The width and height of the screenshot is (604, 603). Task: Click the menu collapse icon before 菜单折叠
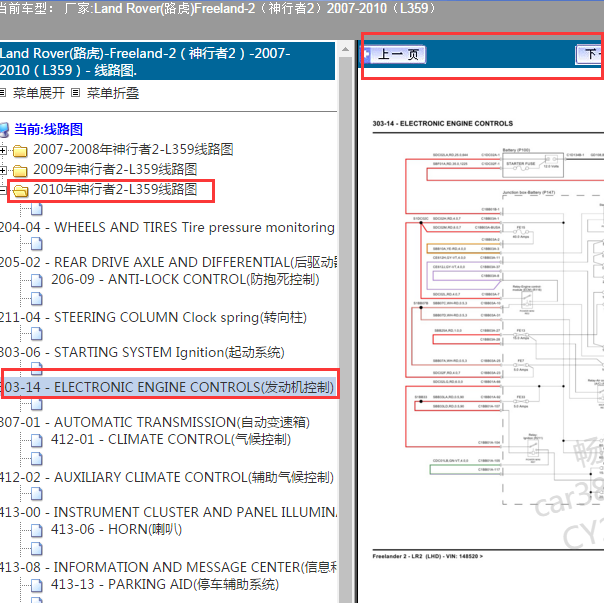pyautogui.click(x=76, y=92)
